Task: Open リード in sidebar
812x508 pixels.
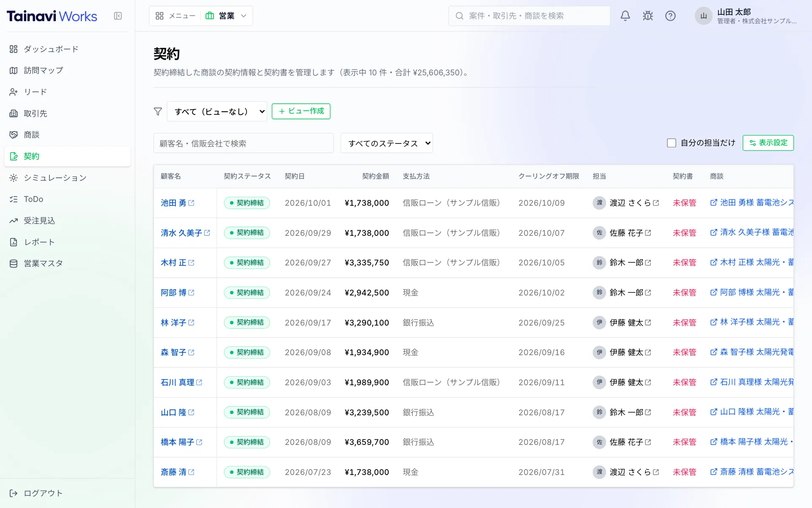Action: (67, 92)
